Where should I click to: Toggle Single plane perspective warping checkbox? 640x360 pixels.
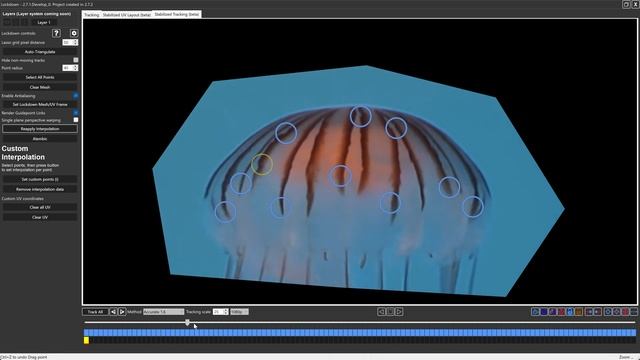click(x=76, y=120)
